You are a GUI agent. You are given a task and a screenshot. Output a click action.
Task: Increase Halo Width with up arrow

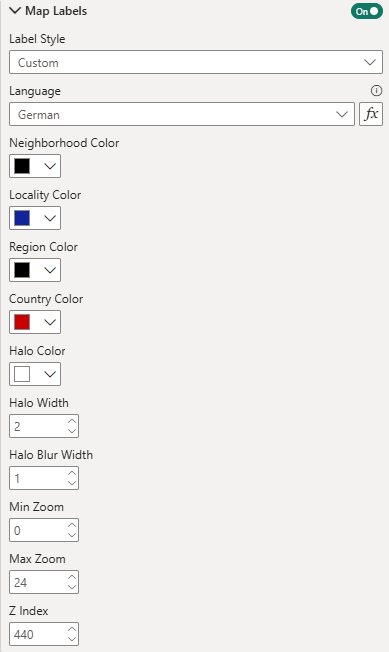tap(72, 421)
